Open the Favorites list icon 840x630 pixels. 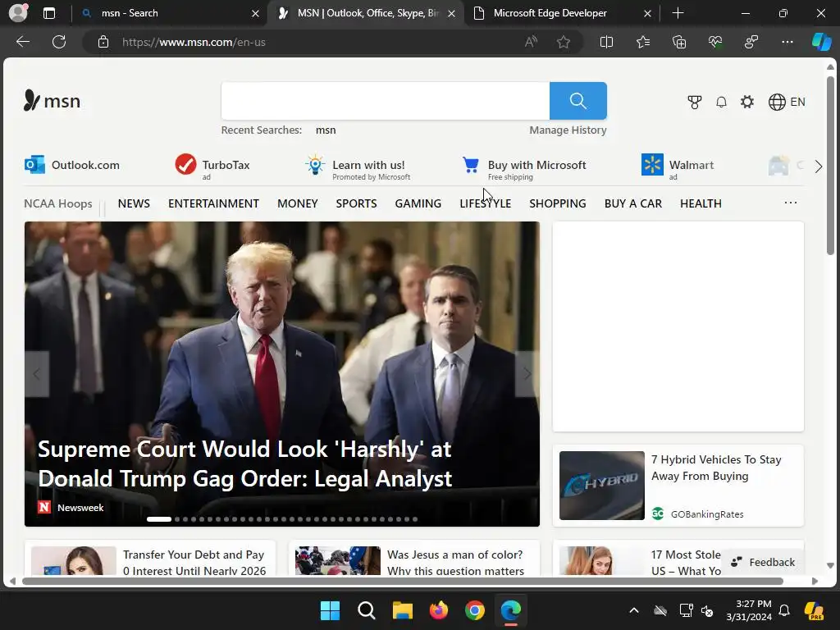coord(643,42)
